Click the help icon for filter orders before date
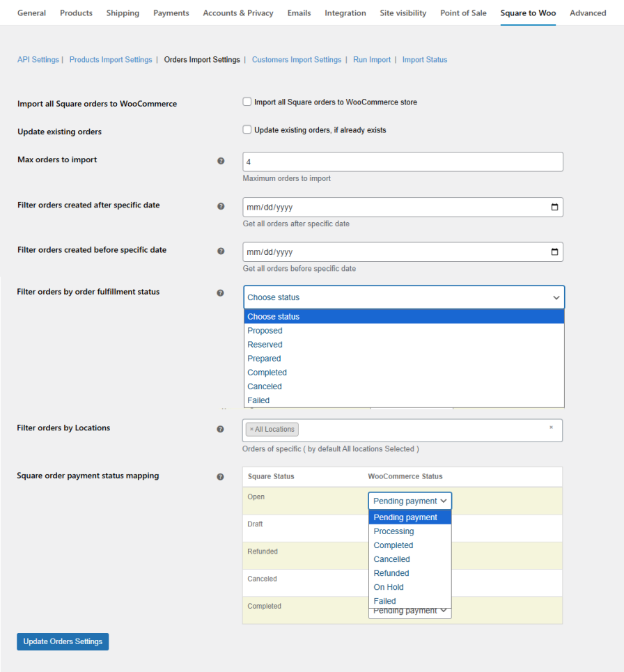Image resolution: width=624 pixels, height=672 pixels. pyautogui.click(x=221, y=251)
